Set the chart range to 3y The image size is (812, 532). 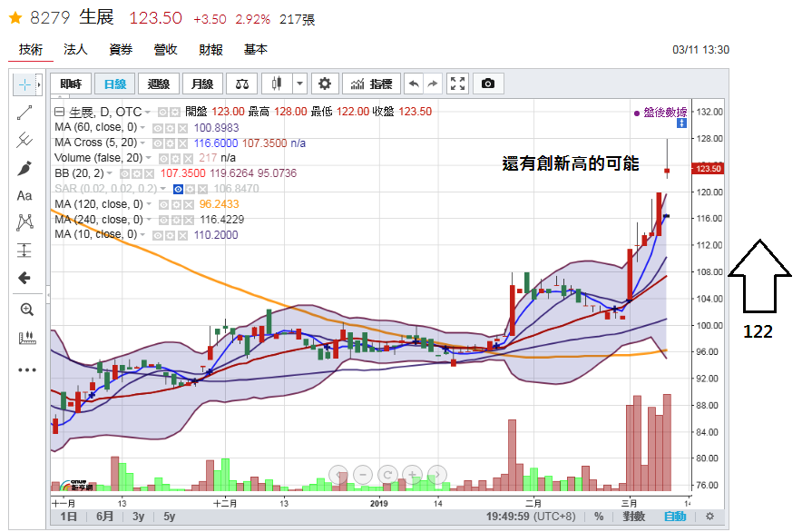click(138, 517)
